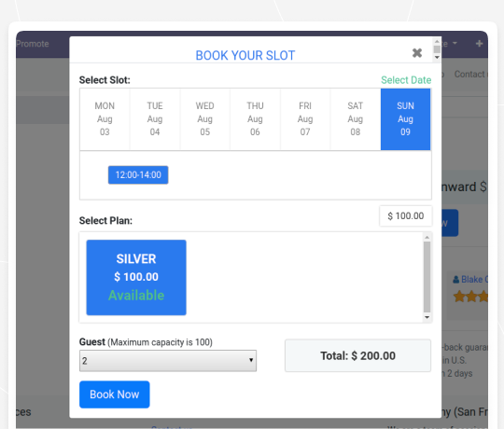Viewport: 504px width, 429px height.
Task: Pick Monday Aug 03 tab
Action: click(105, 119)
